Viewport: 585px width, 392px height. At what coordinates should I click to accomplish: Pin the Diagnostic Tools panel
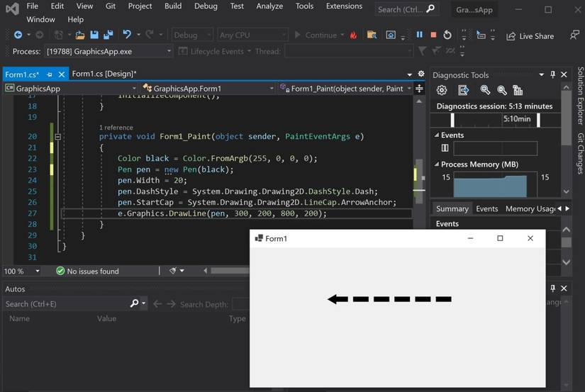pos(552,74)
